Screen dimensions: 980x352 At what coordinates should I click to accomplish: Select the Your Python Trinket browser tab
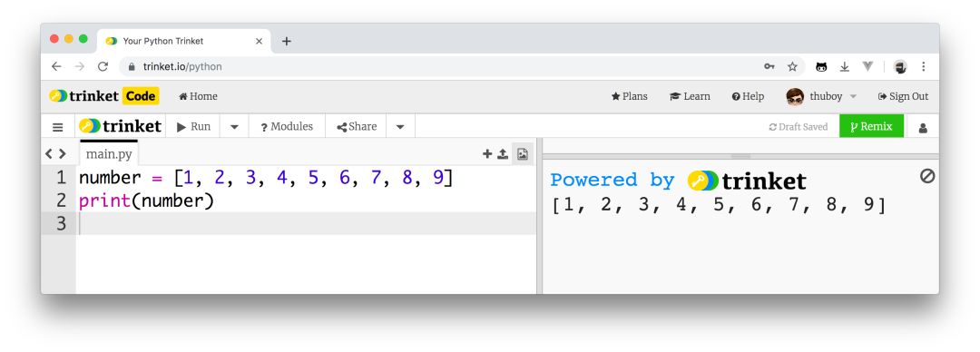click(x=183, y=41)
